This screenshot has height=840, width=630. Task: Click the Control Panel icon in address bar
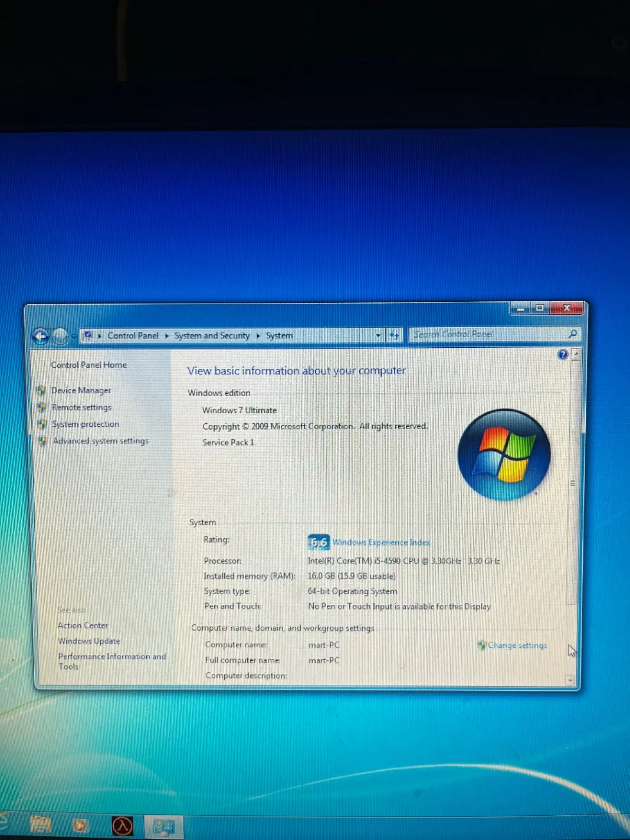pos(88,335)
